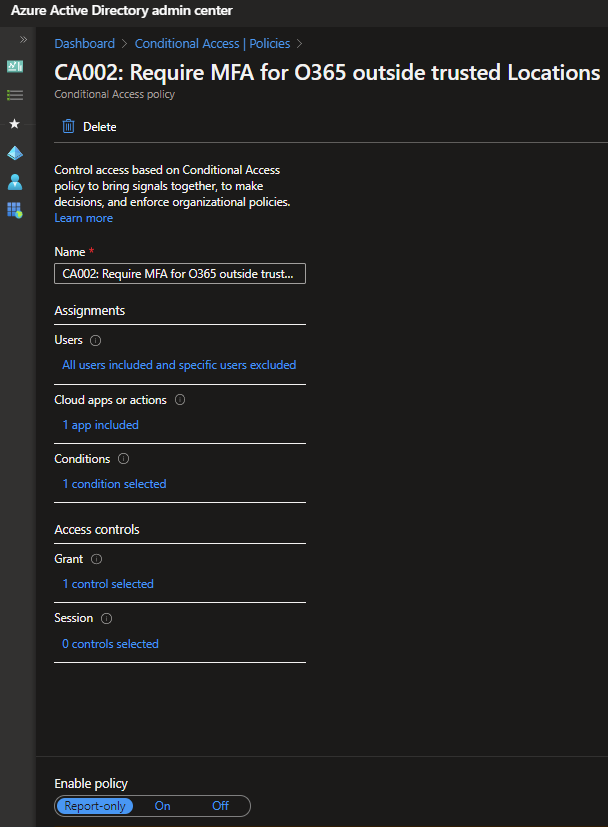Expand the left sidebar navigation chevron

[23, 39]
